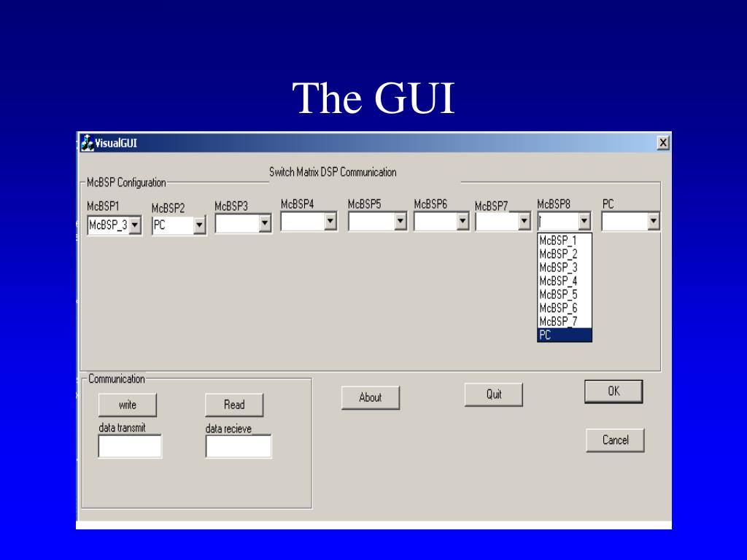747x560 pixels.
Task: Collapse the McBSP8 dropdown arrow
Action: pyautogui.click(x=584, y=221)
